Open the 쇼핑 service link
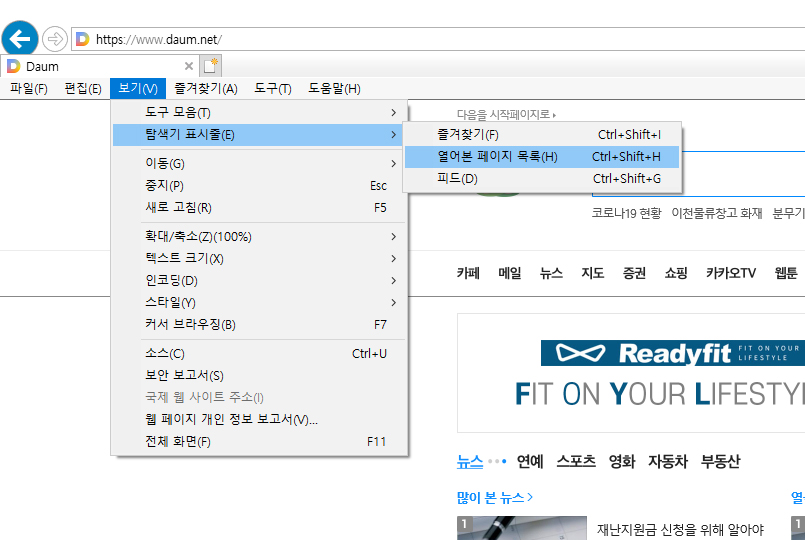805x540 pixels. point(676,273)
